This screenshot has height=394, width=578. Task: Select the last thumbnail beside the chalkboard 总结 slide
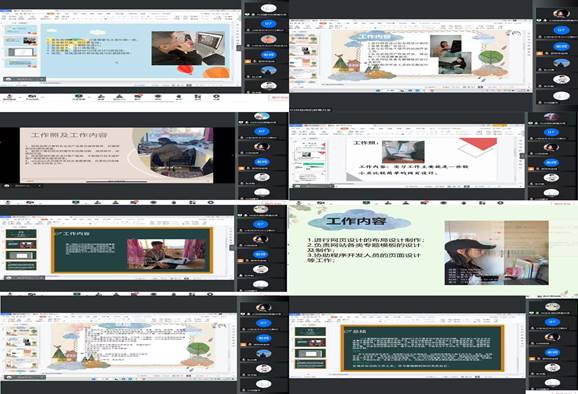pyautogui.click(x=310, y=364)
